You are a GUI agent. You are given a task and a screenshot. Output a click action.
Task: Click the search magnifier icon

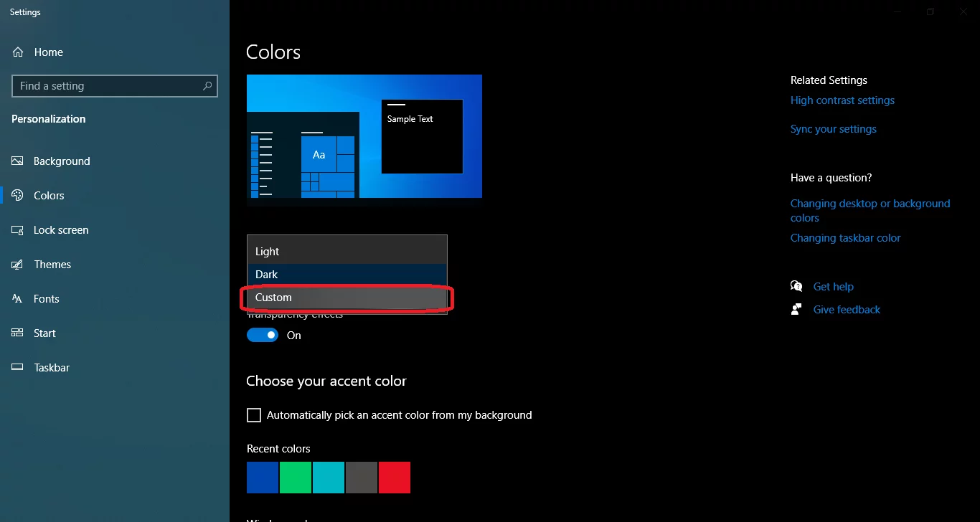(x=207, y=86)
